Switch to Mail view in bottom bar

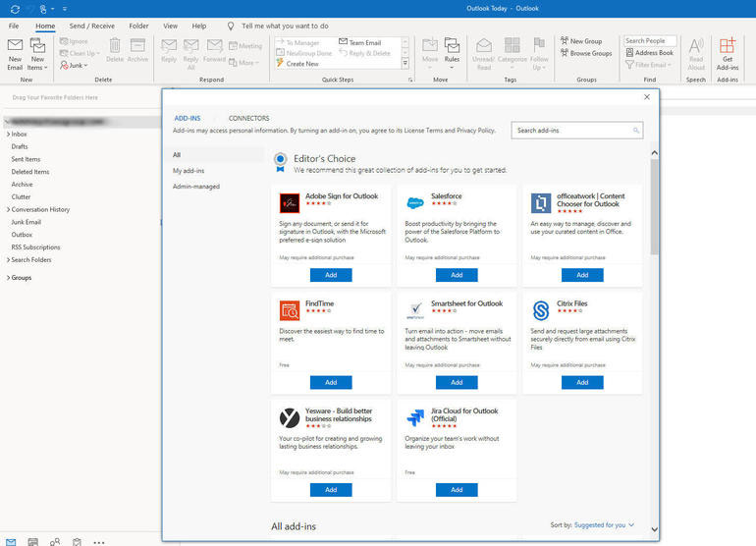pyautogui.click(x=11, y=542)
